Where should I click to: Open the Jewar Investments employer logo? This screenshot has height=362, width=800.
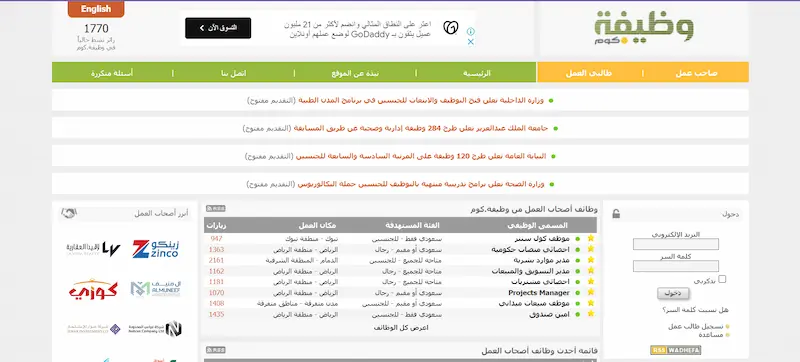[93, 329]
